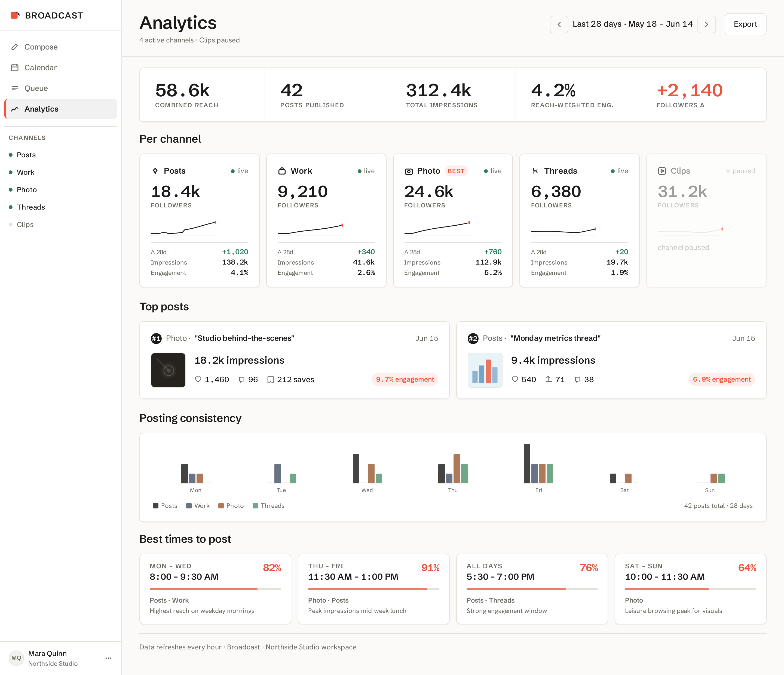The width and height of the screenshot is (784, 675).
Task: Click live status on Posts card
Action: point(240,171)
